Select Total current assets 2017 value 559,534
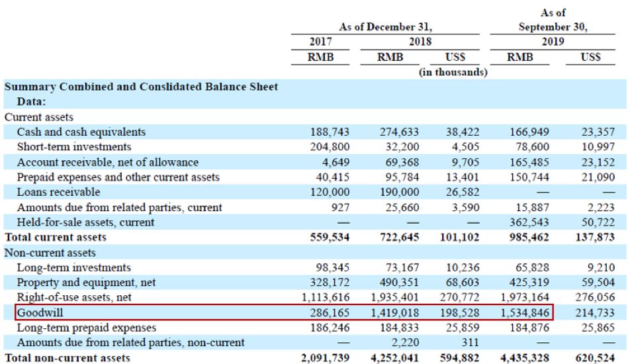 click(330, 237)
